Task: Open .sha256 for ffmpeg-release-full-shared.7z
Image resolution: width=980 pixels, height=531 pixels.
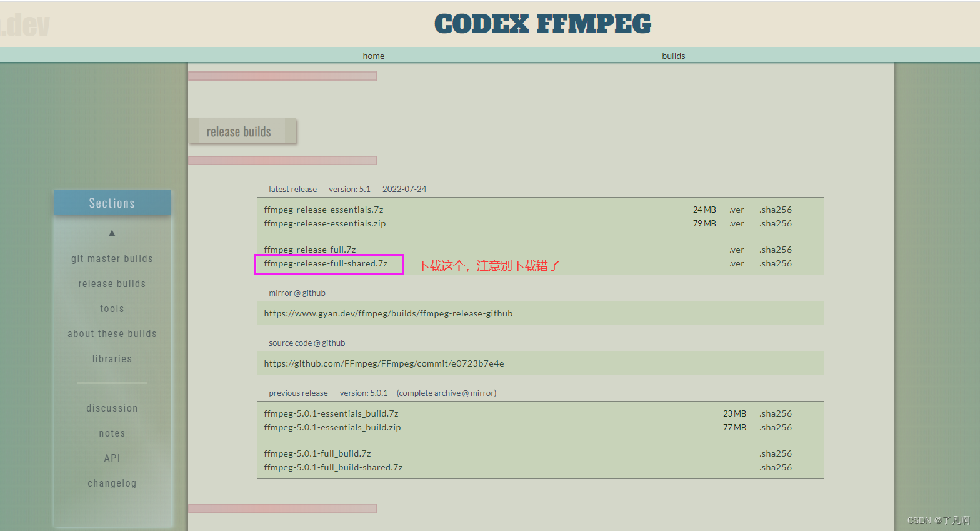Action: click(776, 263)
